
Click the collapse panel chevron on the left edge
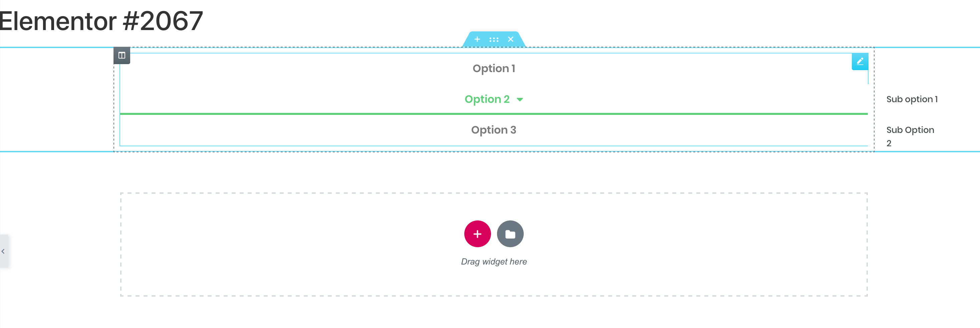[x=3, y=251]
